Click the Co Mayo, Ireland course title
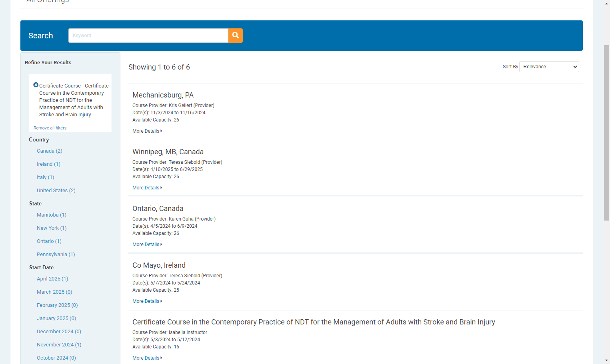The image size is (610, 364). click(159, 265)
